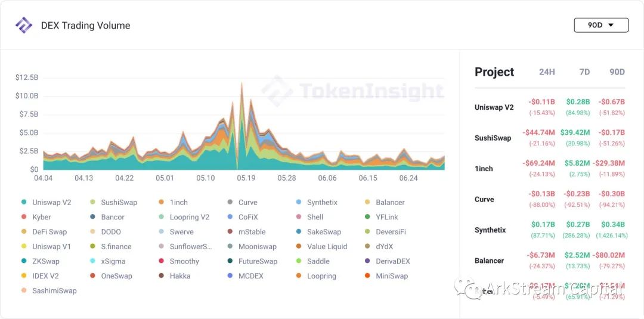Switch to the 7D column tab

tap(584, 72)
